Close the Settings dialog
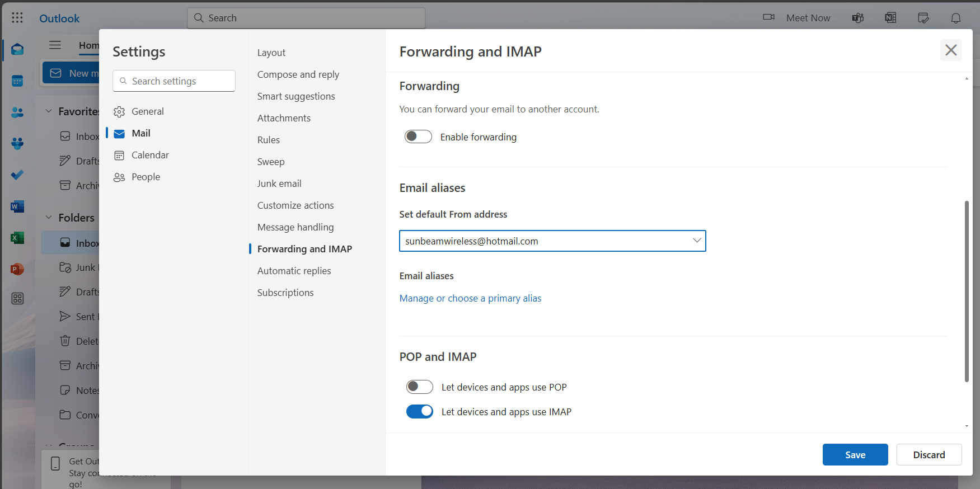Viewport: 980px width, 489px height. [951, 50]
